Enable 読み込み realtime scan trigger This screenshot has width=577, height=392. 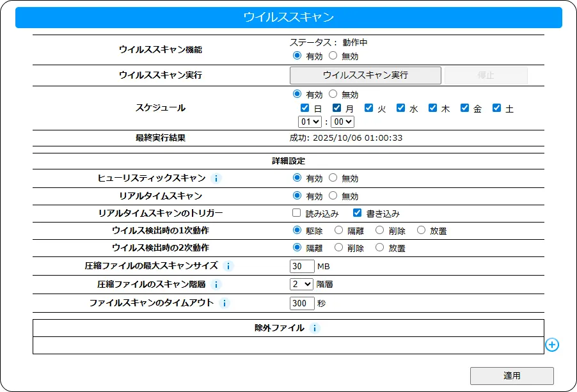(296, 213)
